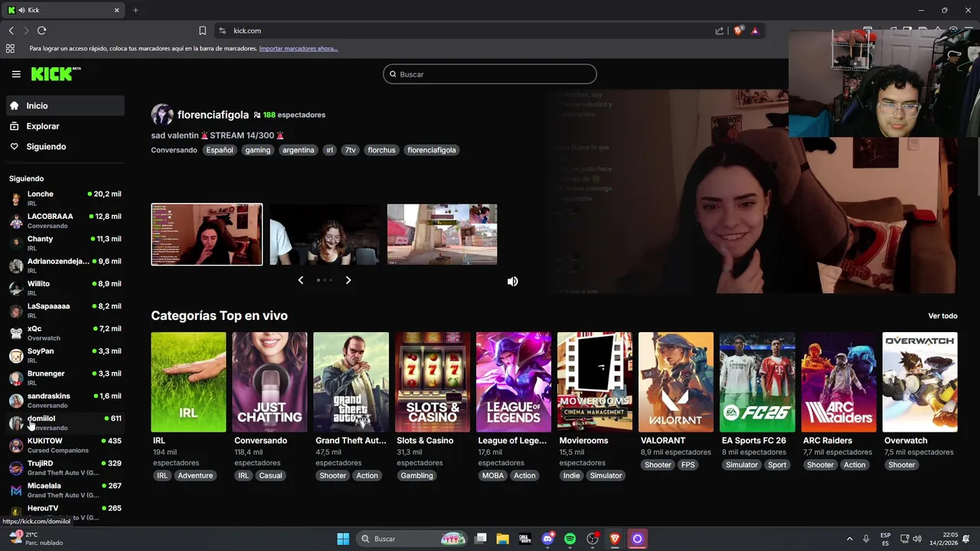The image size is (980, 551).
Task: Select the second featured stream thumbnail
Action: coord(325,234)
